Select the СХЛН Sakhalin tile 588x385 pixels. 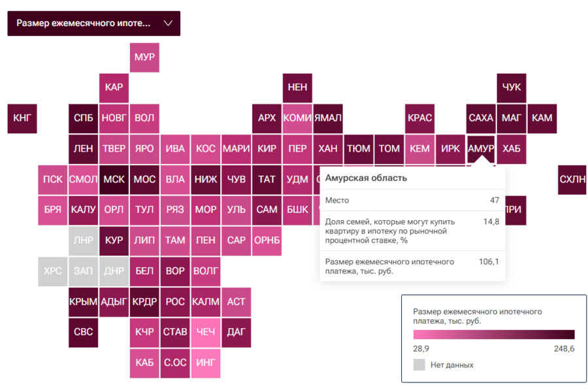coord(572,179)
